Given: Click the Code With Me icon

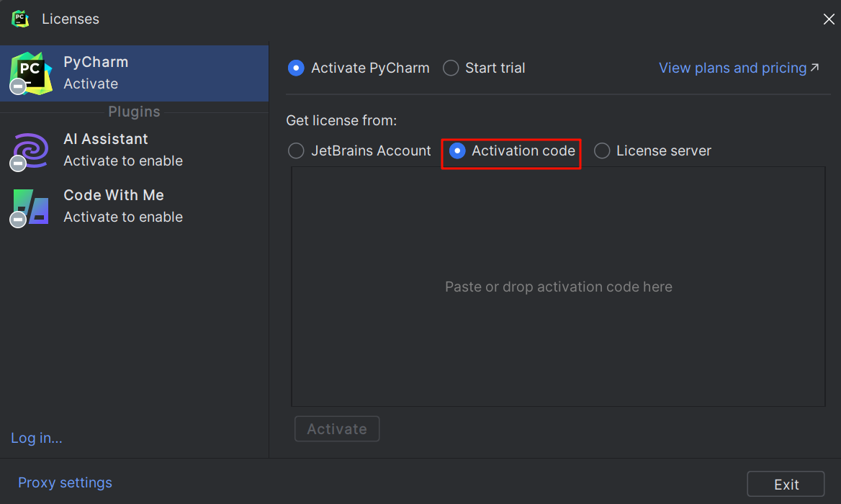Looking at the screenshot, I should [x=30, y=207].
